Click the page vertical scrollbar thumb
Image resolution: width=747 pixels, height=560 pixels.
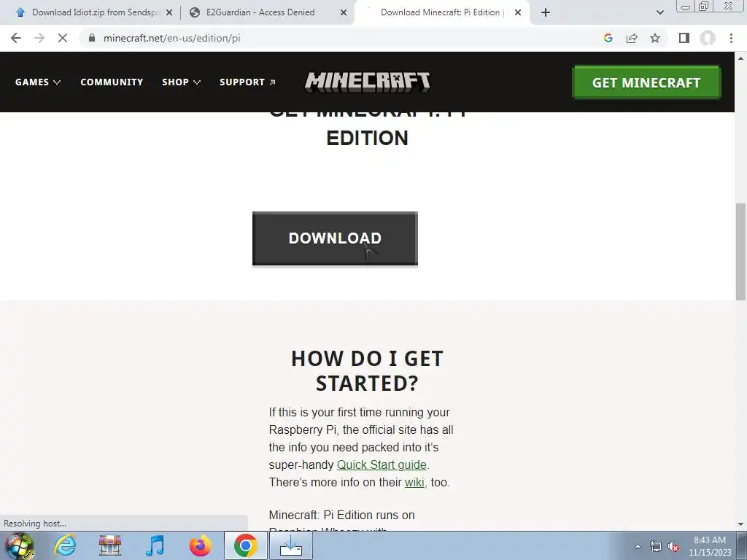tap(740, 252)
